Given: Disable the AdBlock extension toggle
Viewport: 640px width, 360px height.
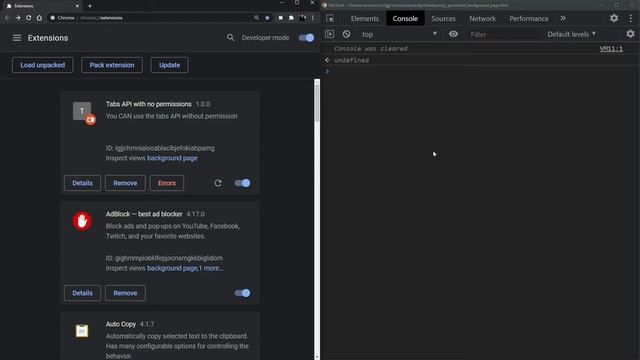Looking at the screenshot, I should coord(242,293).
